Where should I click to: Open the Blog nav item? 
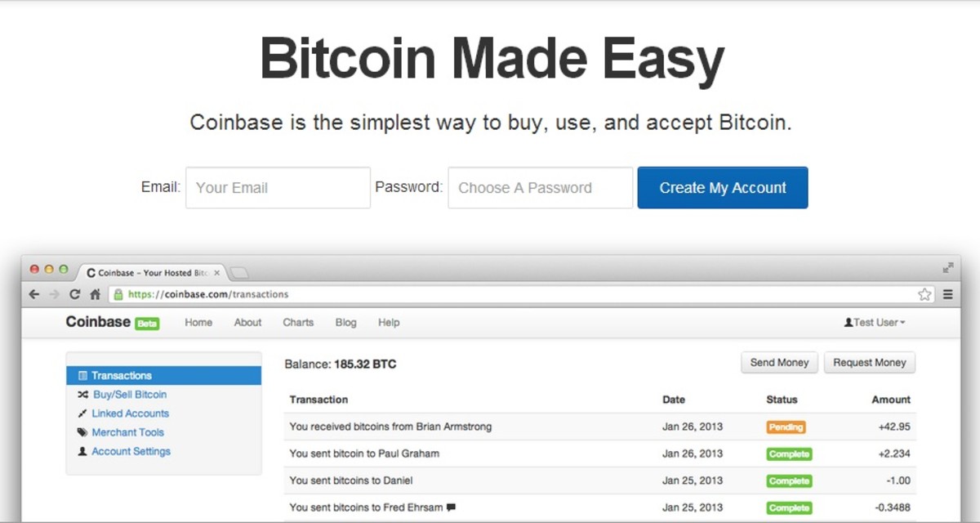(345, 323)
